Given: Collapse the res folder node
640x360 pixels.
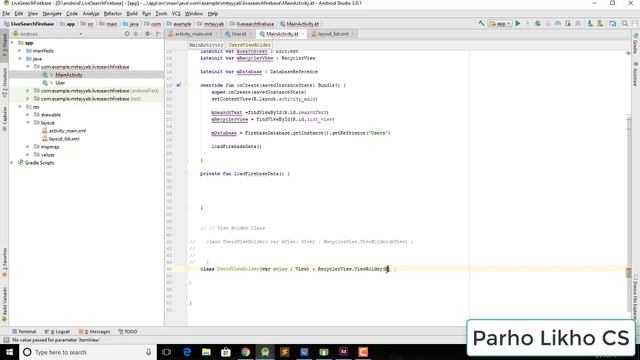Looking at the screenshot, I should (x=20, y=107).
